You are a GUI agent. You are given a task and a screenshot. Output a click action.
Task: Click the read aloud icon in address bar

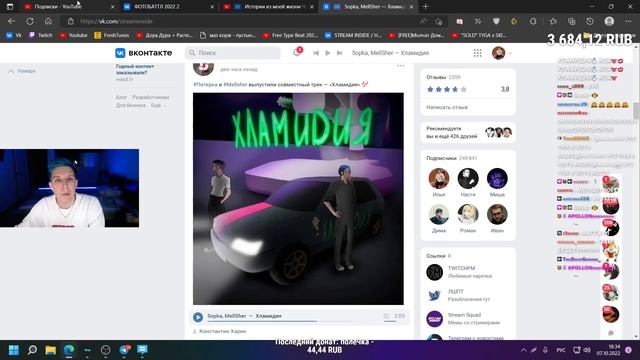pos(423,21)
